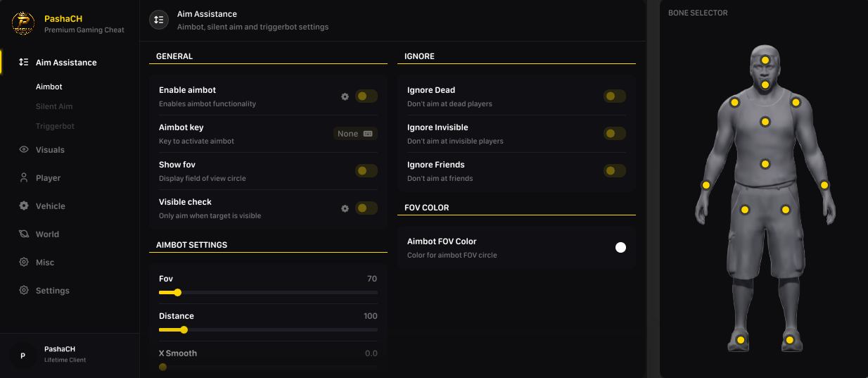Screen dimensions: 868x378
Task: Toggle the Ignore Dead switch
Action: click(615, 96)
